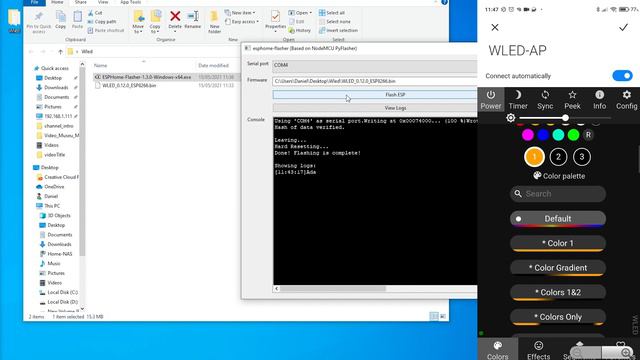Open the WLED Info icon
The image size is (640, 360).
click(599, 100)
